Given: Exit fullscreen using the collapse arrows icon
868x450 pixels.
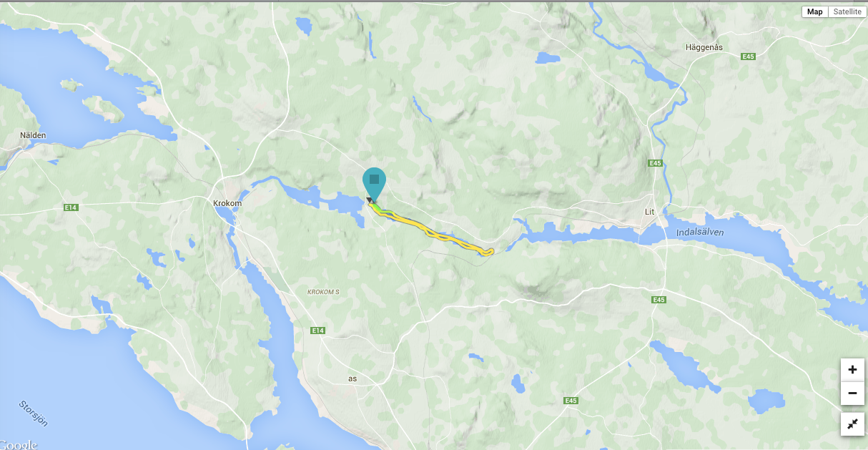Looking at the screenshot, I should coord(852,424).
